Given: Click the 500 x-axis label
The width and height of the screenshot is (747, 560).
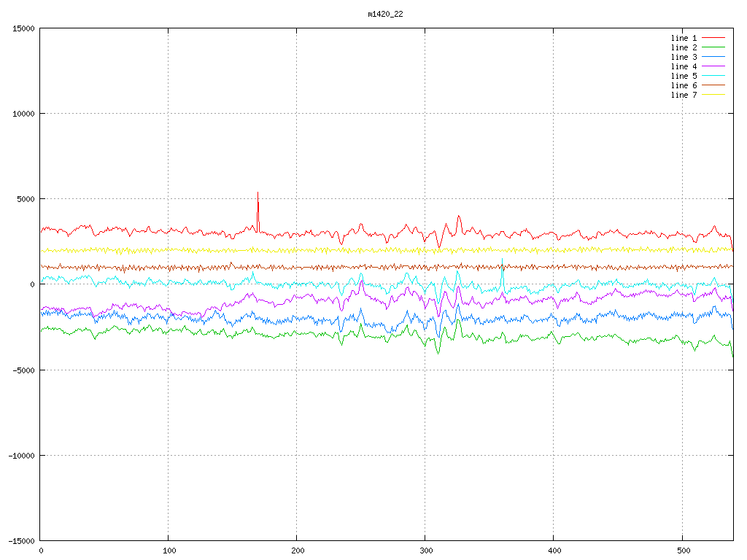Looking at the screenshot, I should [684, 551].
